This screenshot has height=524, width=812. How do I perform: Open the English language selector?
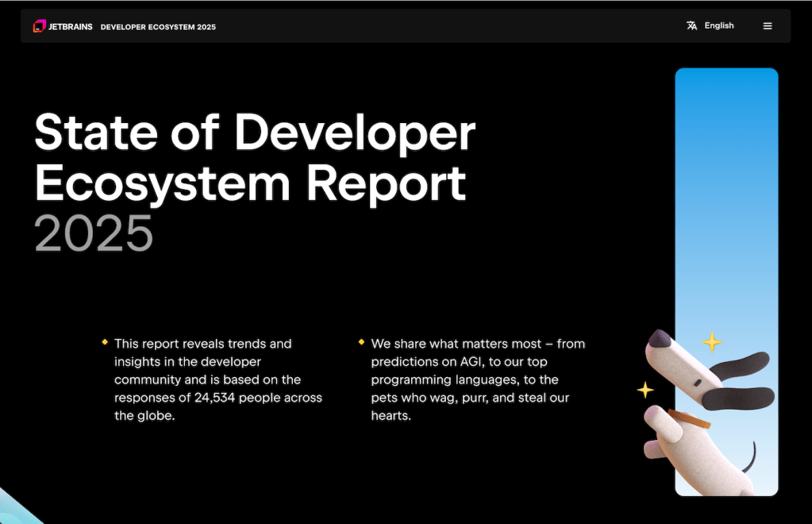[x=718, y=26]
